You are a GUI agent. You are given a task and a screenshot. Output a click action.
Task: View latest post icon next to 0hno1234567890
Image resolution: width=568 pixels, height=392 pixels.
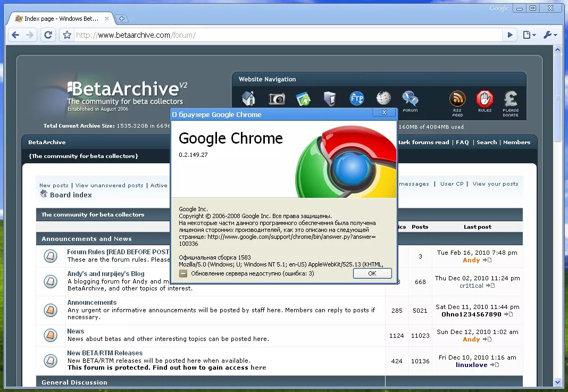(x=508, y=314)
